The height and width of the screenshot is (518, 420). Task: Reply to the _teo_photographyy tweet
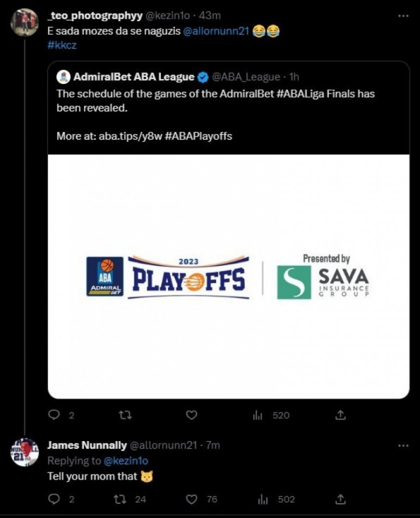tap(54, 415)
